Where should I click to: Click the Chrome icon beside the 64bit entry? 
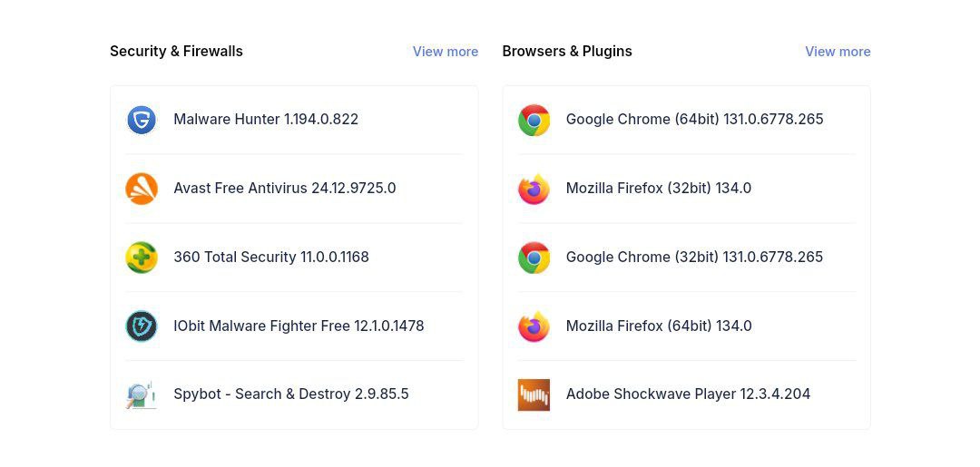point(534,120)
